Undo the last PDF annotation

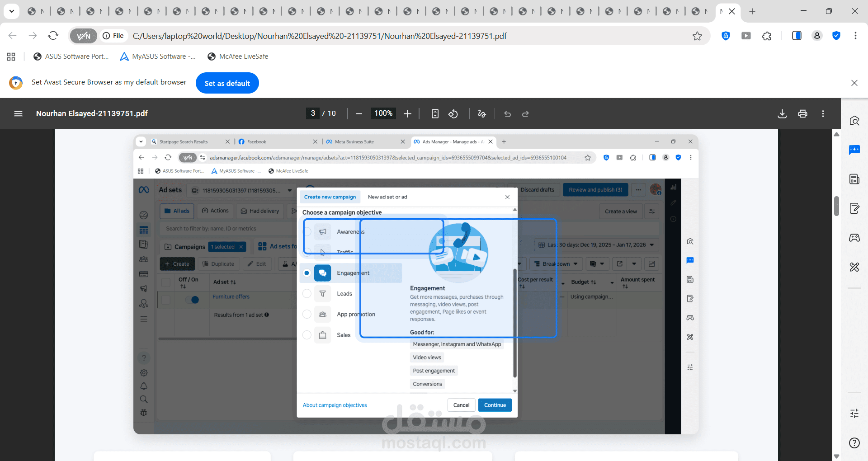507,114
